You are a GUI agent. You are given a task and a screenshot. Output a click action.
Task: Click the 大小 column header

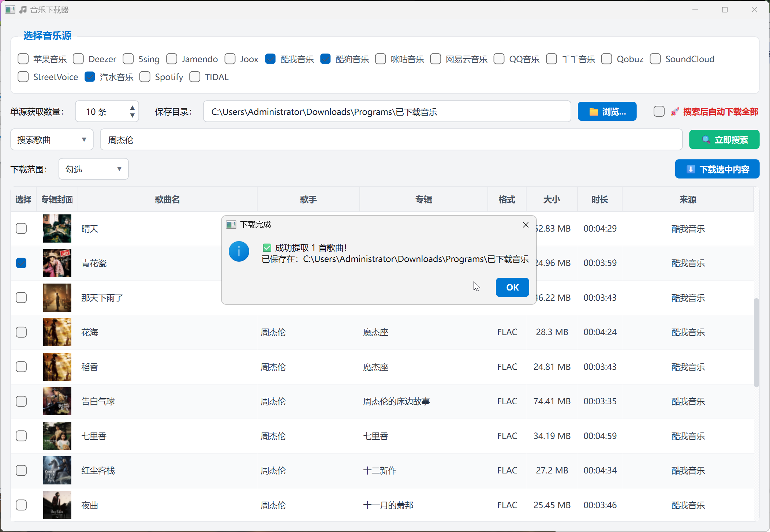pos(552,199)
